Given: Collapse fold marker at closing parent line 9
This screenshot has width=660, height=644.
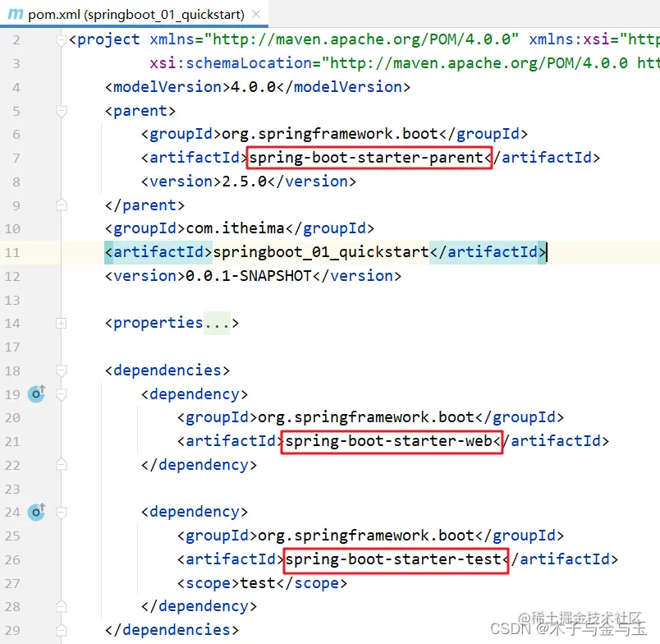Looking at the screenshot, I should coord(62,205).
